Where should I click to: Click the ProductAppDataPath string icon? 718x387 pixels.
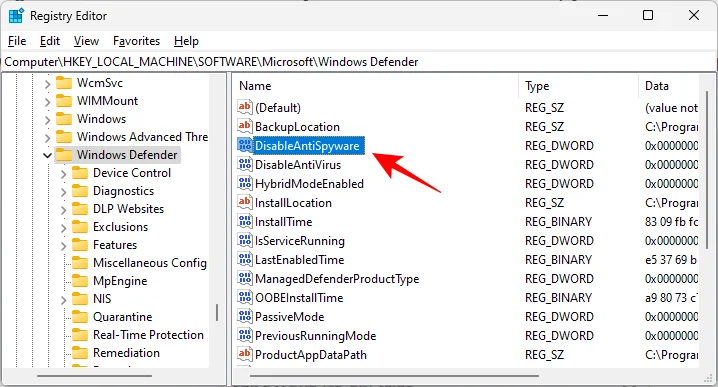click(245, 354)
